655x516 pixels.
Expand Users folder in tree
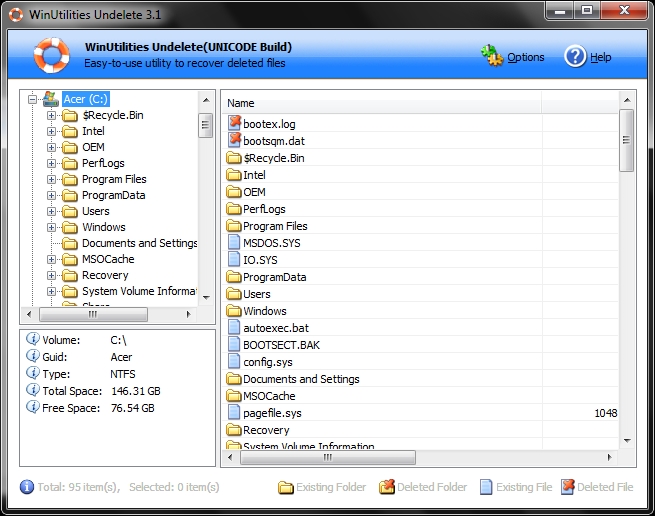coord(51,211)
